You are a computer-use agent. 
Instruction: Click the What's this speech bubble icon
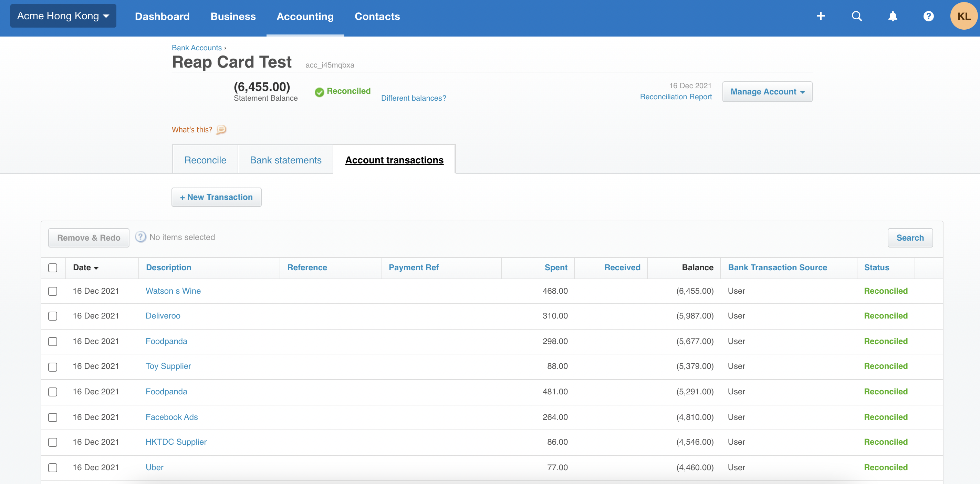coord(221,130)
